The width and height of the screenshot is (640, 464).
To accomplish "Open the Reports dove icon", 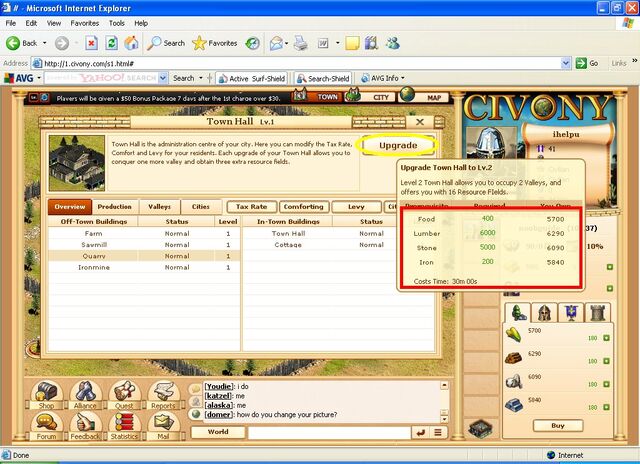I will coord(163,391).
